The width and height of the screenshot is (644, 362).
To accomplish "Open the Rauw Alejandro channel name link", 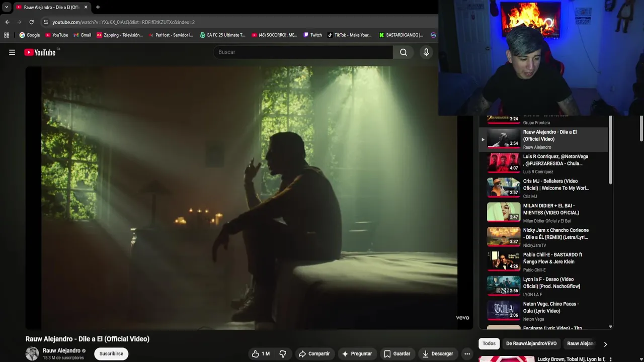I will [x=61, y=350].
